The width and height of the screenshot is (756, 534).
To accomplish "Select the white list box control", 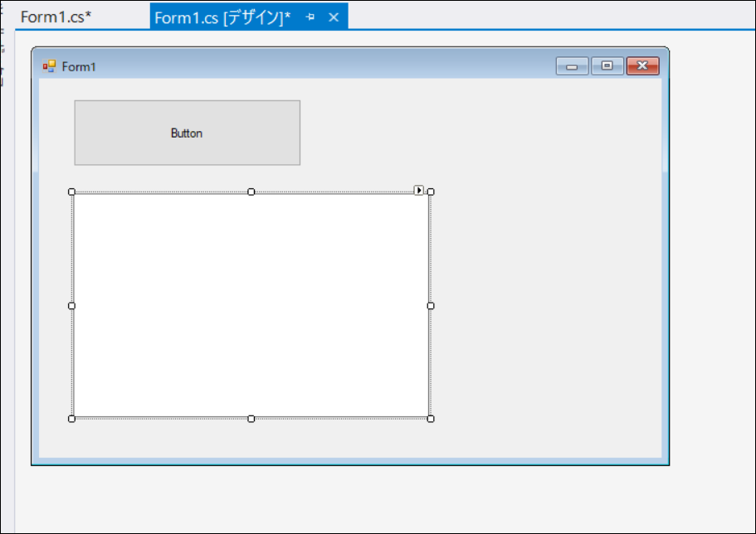I will coord(251,305).
